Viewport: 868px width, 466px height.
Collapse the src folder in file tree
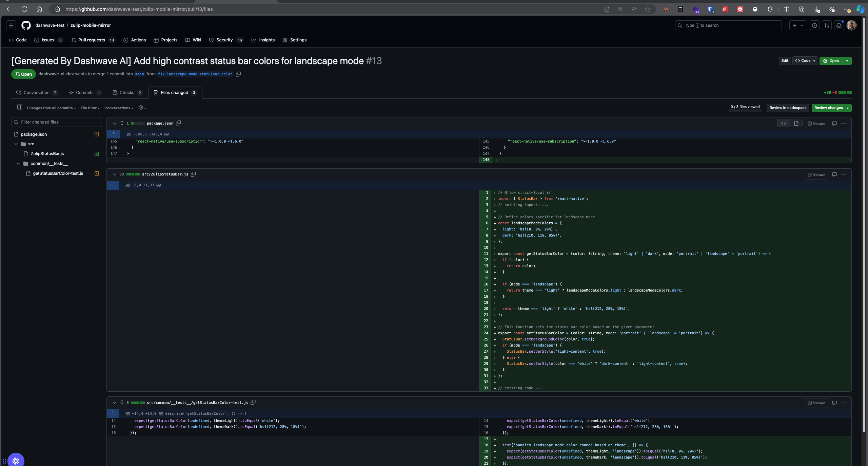(x=16, y=144)
